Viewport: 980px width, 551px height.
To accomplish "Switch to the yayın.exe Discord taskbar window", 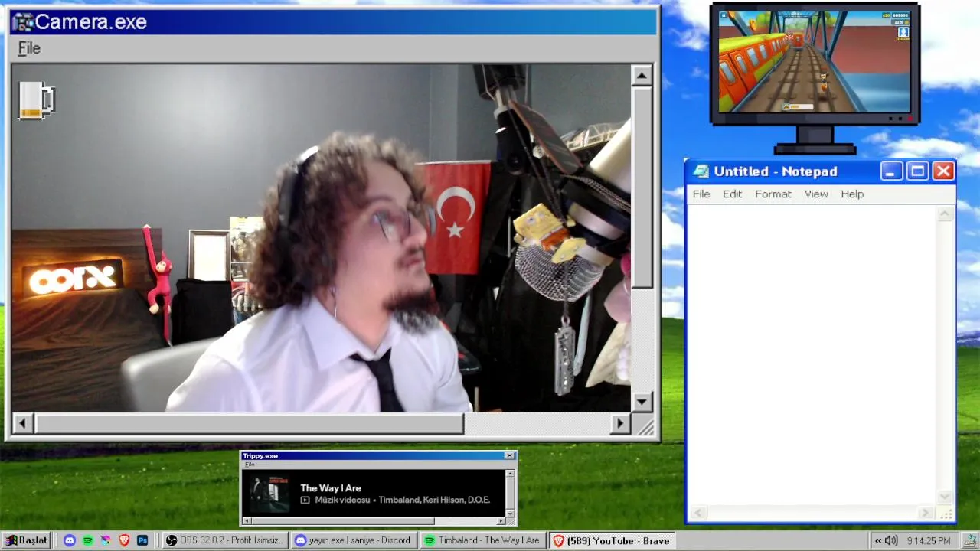I will coord(354,540).
